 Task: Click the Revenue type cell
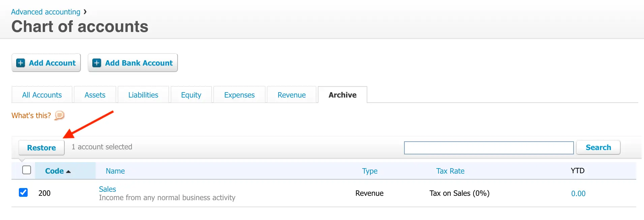(x=369, y=193)
